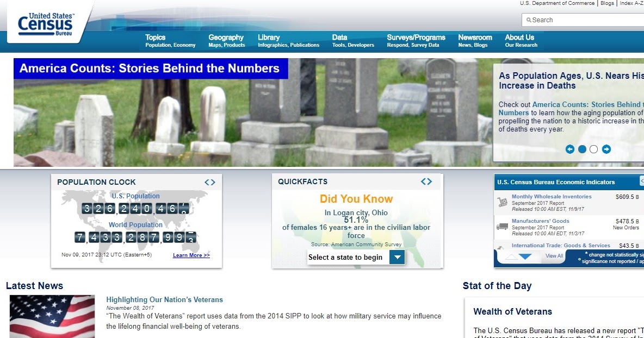
Task: Select the second carousel slide dot
Action: pyautogui.click(x=593, y=149)
